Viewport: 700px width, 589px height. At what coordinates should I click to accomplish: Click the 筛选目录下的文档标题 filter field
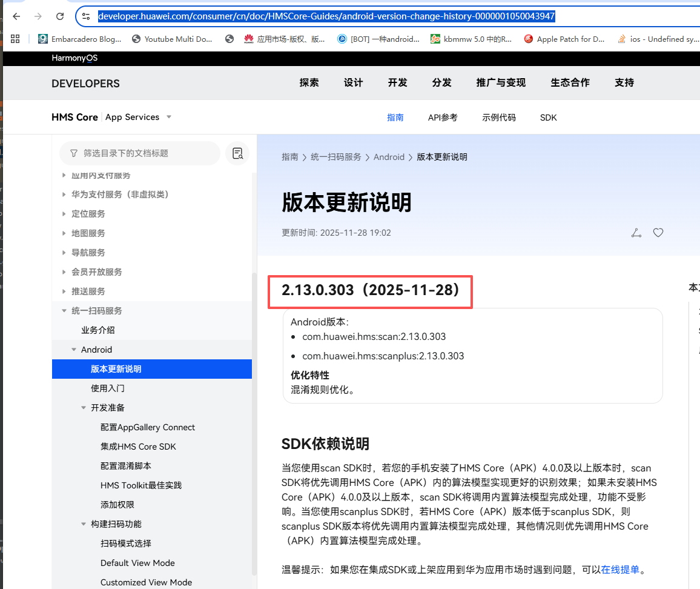tap(139, 153)
